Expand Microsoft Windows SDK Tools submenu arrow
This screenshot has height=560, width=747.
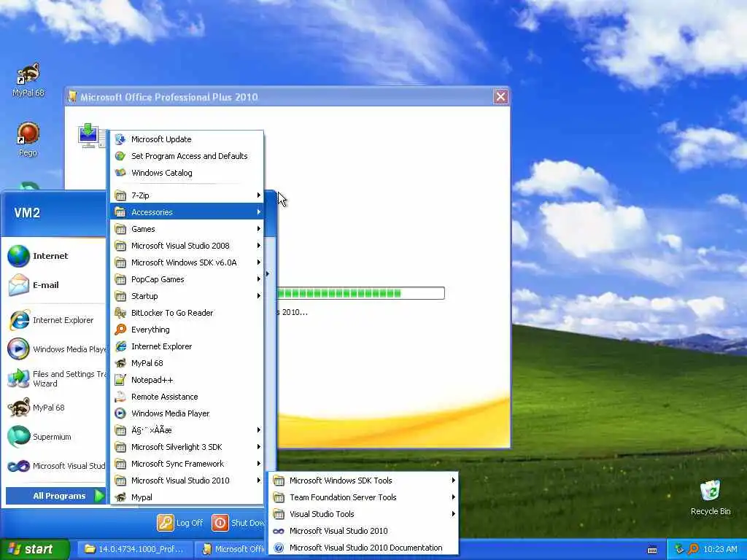454,481
